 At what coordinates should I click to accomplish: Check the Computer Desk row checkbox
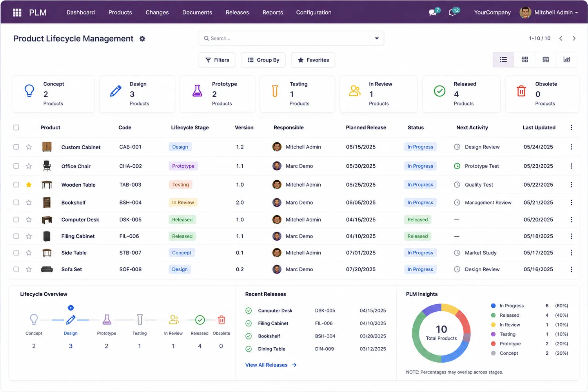point(16,220)
